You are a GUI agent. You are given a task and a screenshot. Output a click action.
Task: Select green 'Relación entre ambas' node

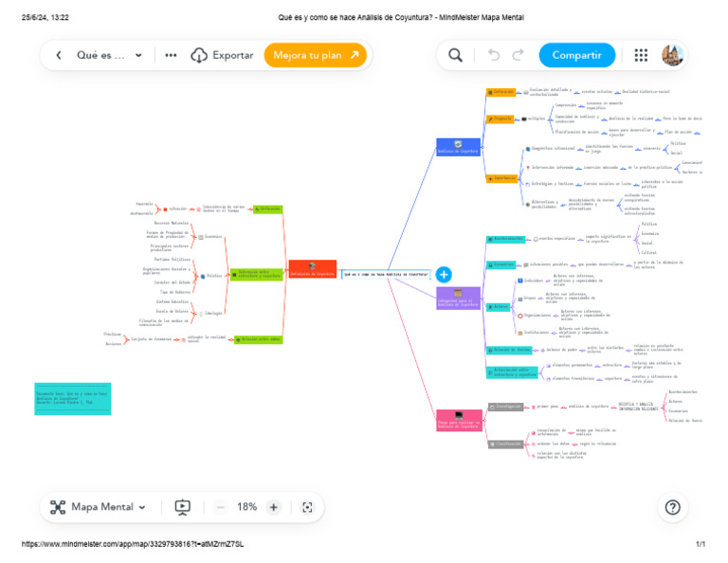tap(258, 339)
